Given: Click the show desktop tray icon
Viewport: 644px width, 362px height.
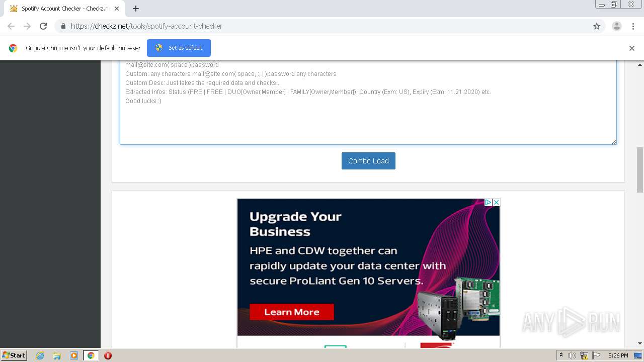Looking at the screenshot, I should click(x=638, y=355).
